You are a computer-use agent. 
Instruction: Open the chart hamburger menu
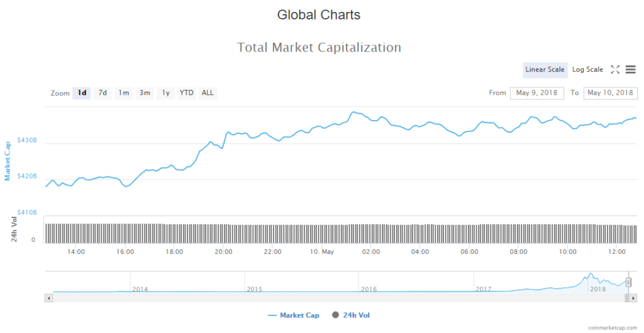point(630,70)
